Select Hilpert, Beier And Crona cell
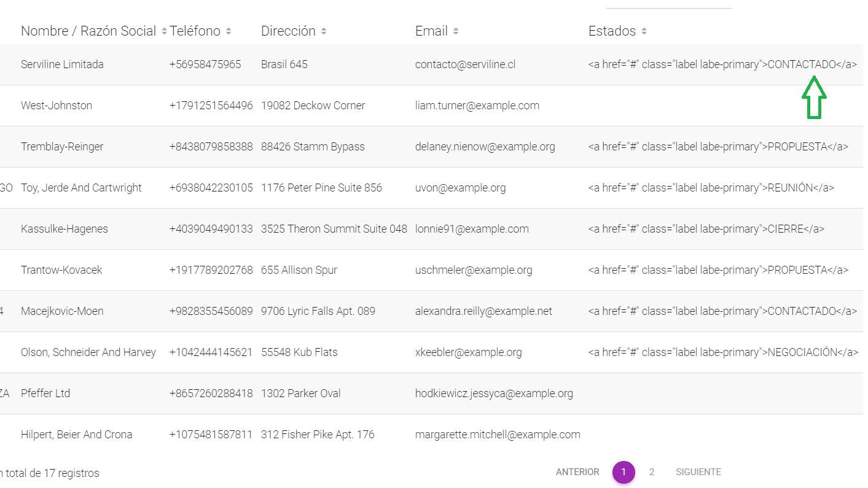 pos(77,435)
